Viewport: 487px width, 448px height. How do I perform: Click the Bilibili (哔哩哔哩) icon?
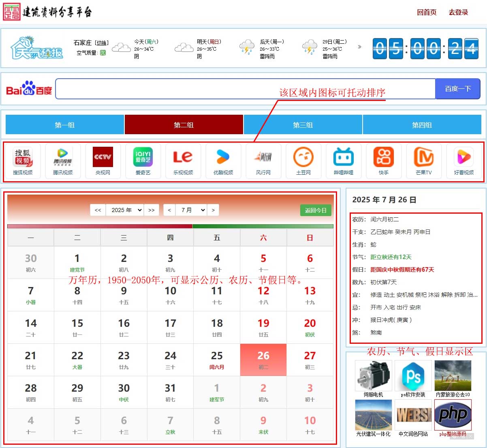point(344,161)
